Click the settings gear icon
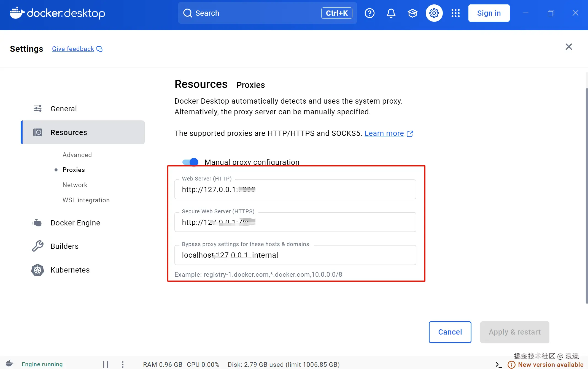 434,13
